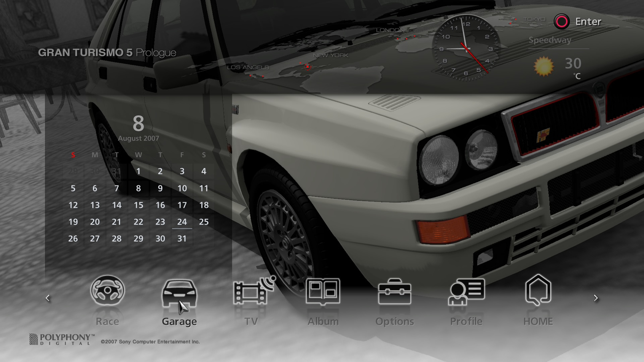Viewport: 644px width, 362px height.
Task: Click the NEW YORK label on the map
Action: point(331,55)
